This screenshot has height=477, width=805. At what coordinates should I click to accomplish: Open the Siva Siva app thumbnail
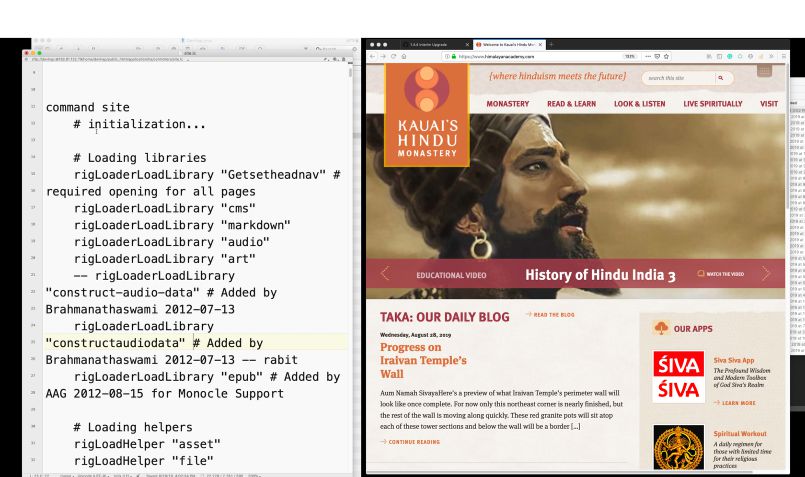click(678, 377)
